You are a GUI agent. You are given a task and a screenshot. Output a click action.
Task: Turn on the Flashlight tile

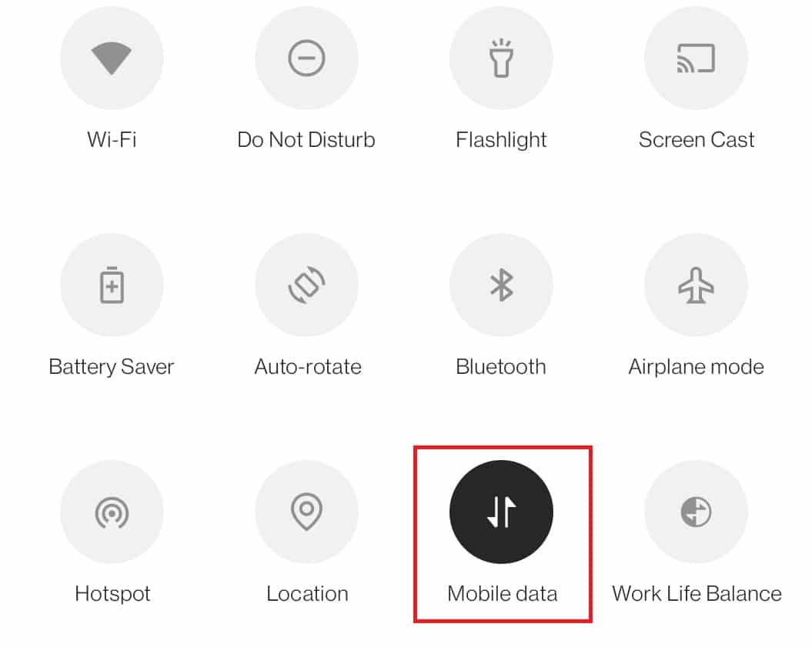tap(501, 58)
